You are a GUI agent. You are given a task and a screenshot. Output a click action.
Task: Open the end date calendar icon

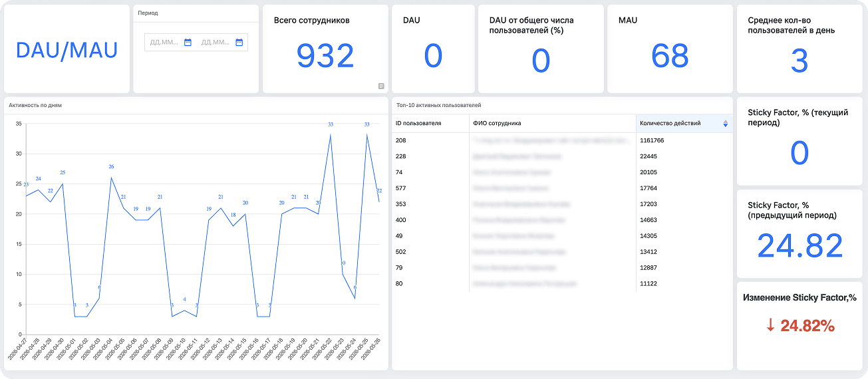[239, 43]
